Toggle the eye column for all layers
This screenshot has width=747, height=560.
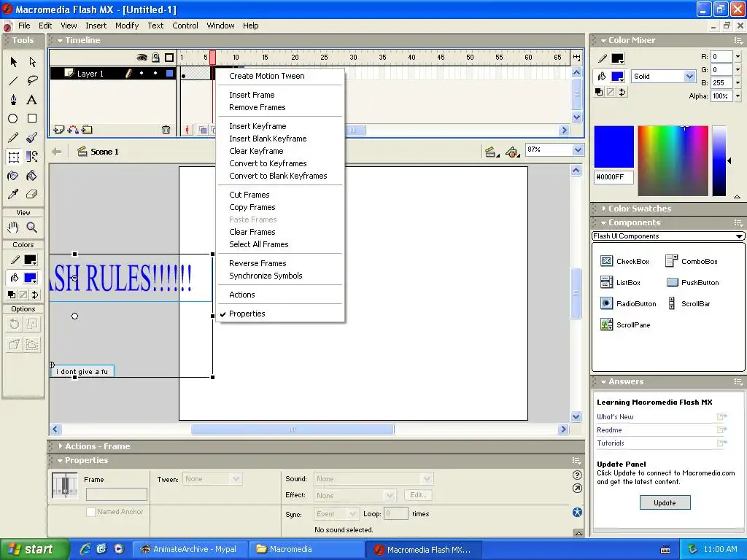point(142,58)
